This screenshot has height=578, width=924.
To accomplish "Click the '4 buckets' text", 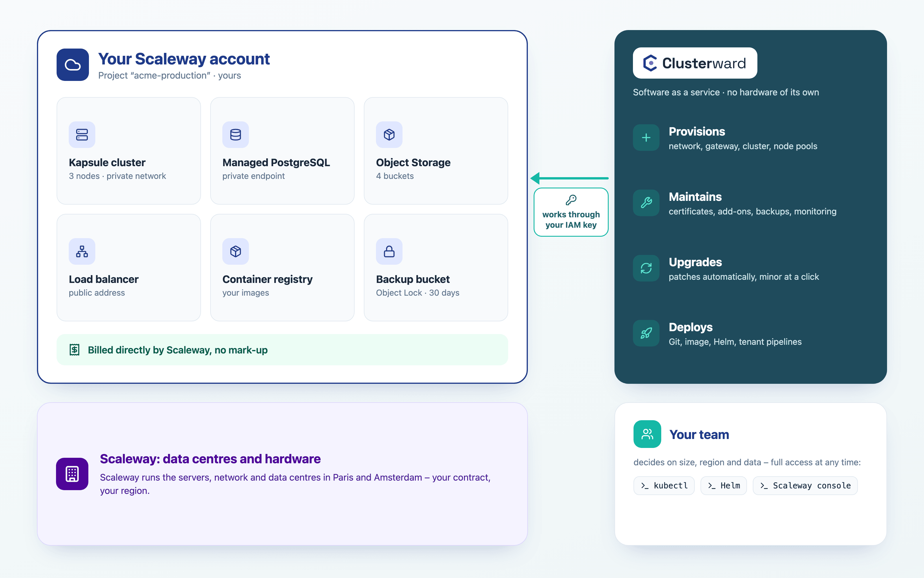I will 395,176.
